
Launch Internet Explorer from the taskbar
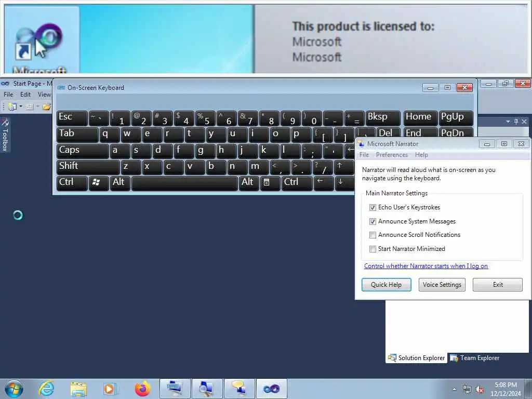coord(46,389)
